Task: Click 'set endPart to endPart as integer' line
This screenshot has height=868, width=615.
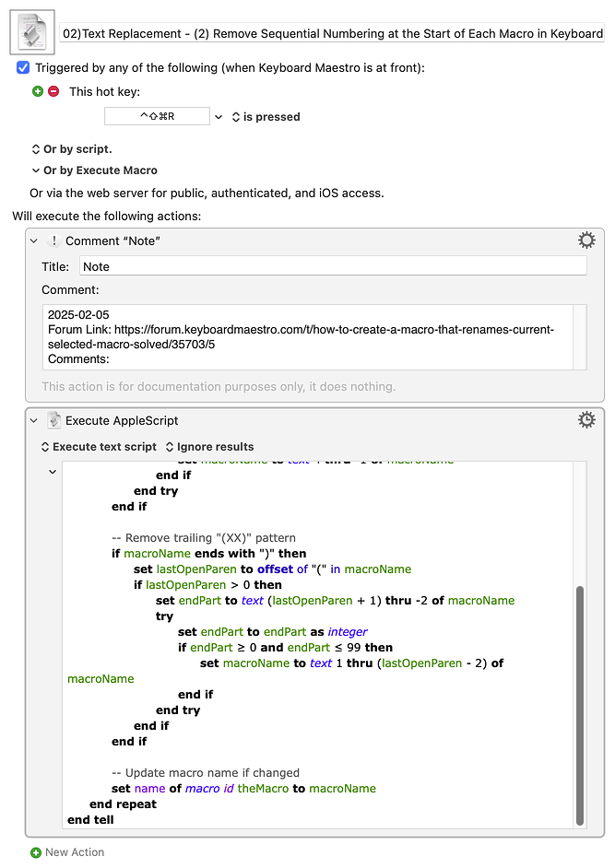Action: point(273,631)
